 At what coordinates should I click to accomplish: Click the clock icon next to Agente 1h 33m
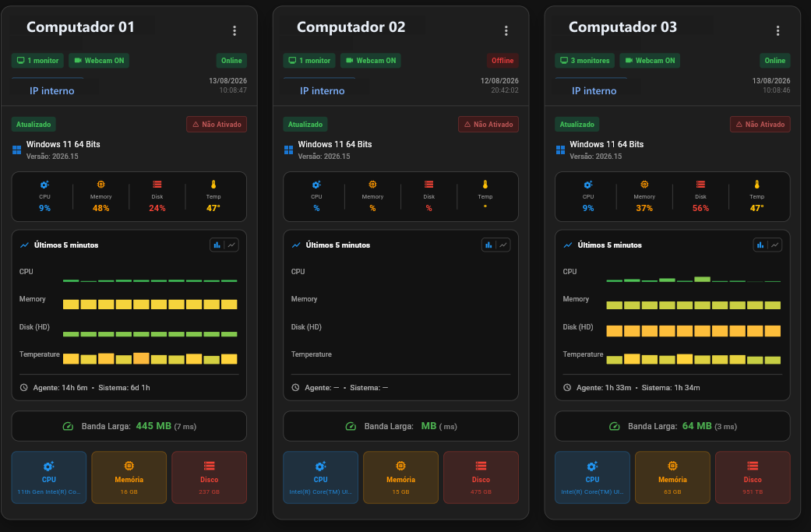click(567, 387)
